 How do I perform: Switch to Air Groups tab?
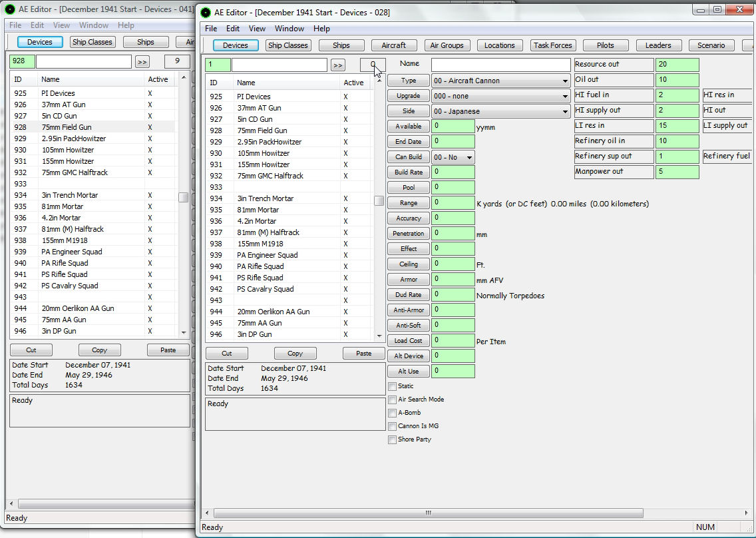[447, 45]
